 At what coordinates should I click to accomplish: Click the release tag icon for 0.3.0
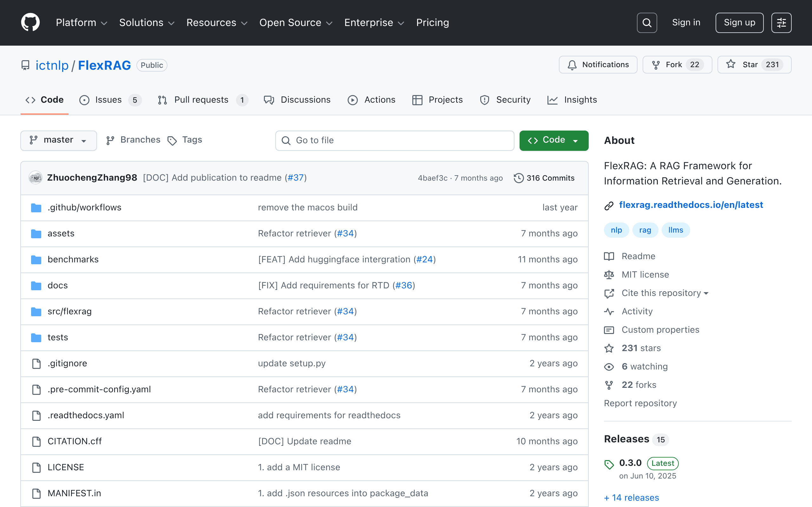[x=609, y=465]
